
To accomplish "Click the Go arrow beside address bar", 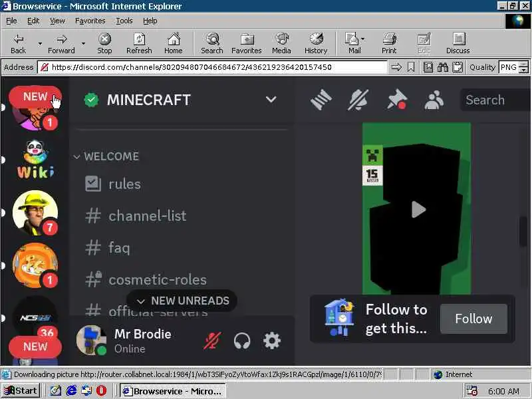I will click(396, 67).
